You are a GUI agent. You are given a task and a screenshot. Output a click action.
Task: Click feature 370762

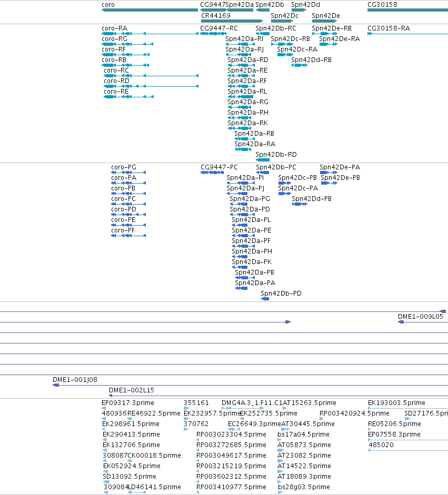(186, 429)
